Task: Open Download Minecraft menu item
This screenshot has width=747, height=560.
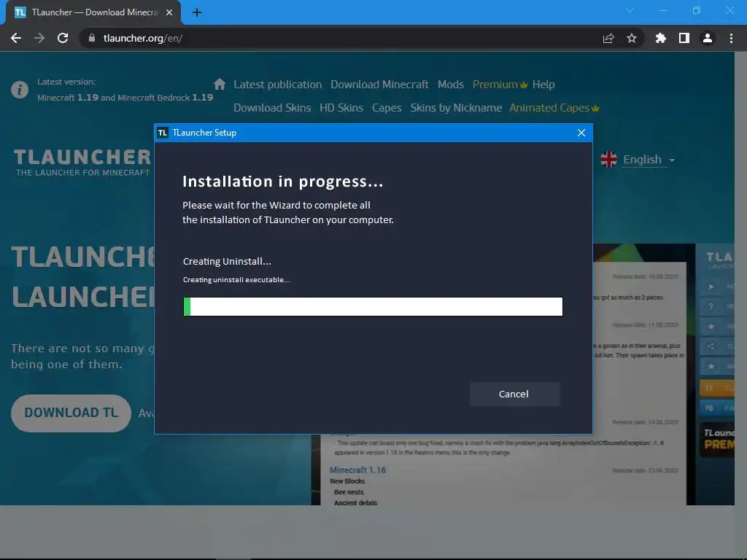Action: pyautogui.click(x=379, y=85)
